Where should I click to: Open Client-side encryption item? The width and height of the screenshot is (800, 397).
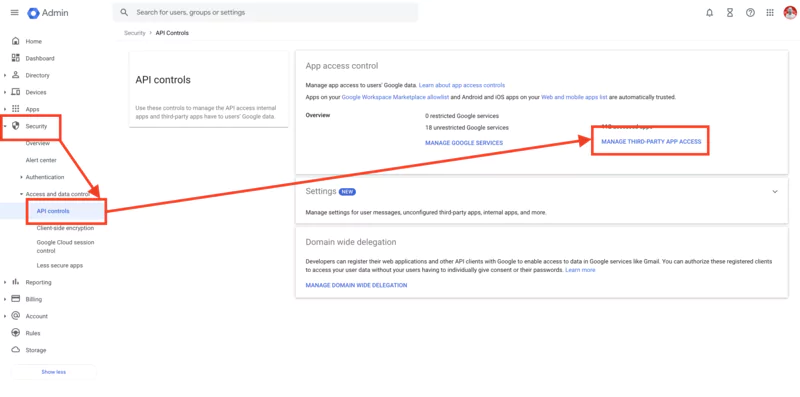pos(65,228)
